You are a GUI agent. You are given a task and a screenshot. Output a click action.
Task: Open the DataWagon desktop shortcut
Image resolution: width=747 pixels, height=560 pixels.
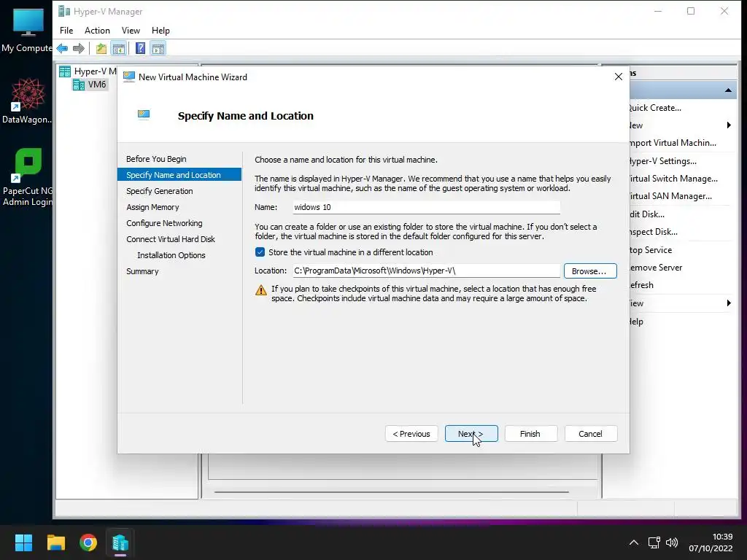click(x=27, y=101)
